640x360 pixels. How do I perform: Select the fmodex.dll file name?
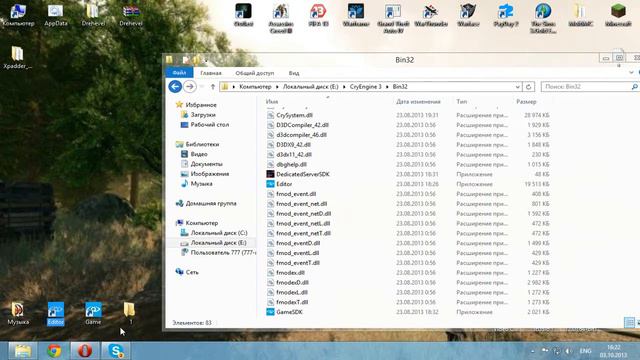tap(290, 273)
